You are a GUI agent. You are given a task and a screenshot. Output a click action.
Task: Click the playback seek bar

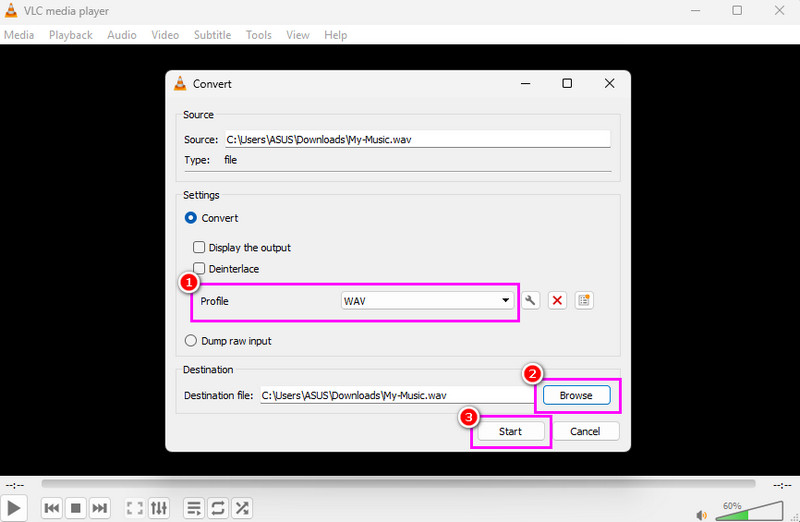pyautogui.click(x=398, y=483)
